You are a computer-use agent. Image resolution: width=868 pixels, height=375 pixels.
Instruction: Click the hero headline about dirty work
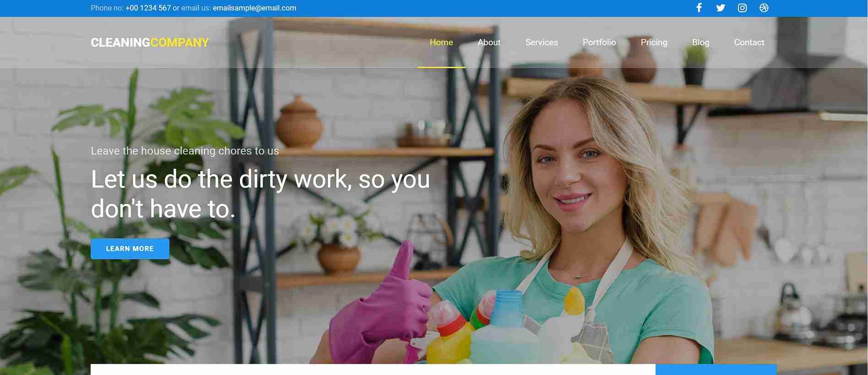pos(260,194)
